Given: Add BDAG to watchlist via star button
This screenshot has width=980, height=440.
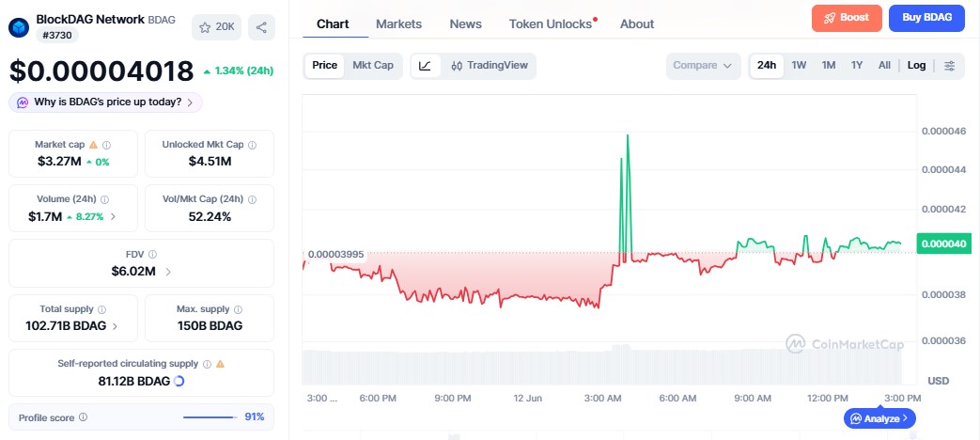Looking at the screenshot, I should click(x=216, y=27).
